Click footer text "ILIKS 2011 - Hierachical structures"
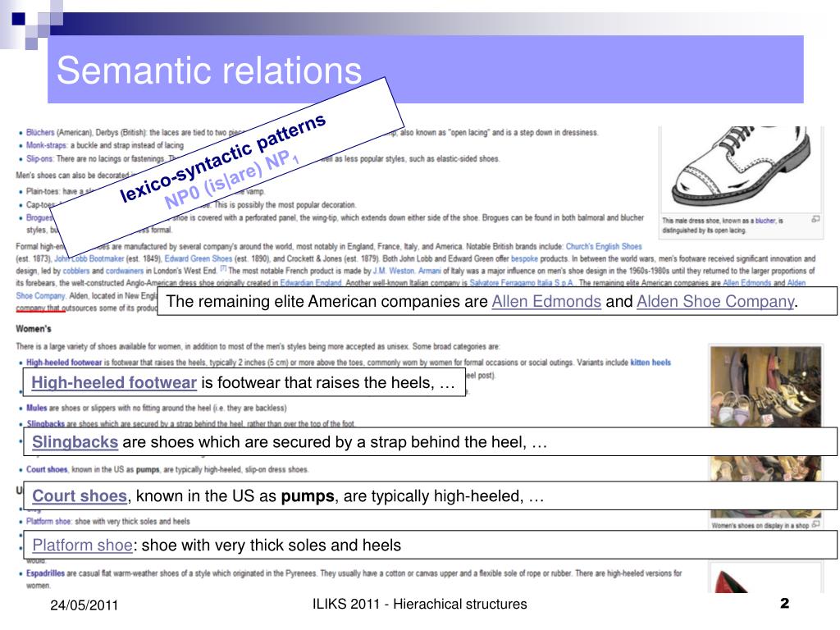This screenshot has height=630, width=840. click(419, 605)
